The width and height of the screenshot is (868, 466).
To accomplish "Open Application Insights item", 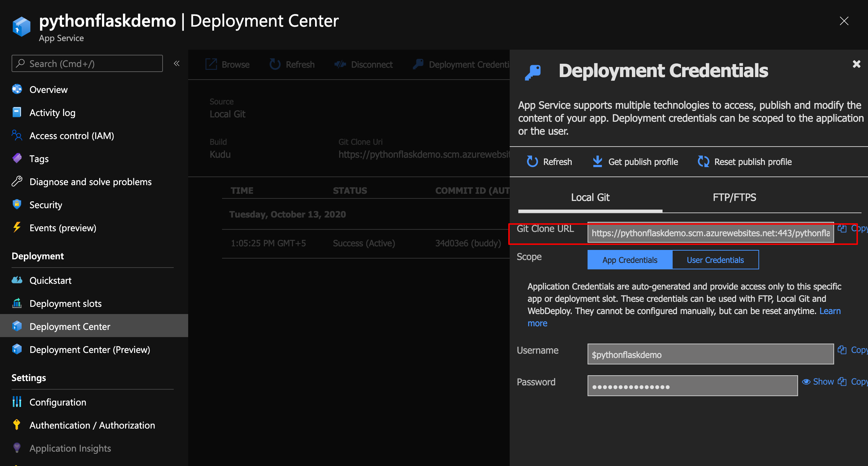I will [70, 448].
